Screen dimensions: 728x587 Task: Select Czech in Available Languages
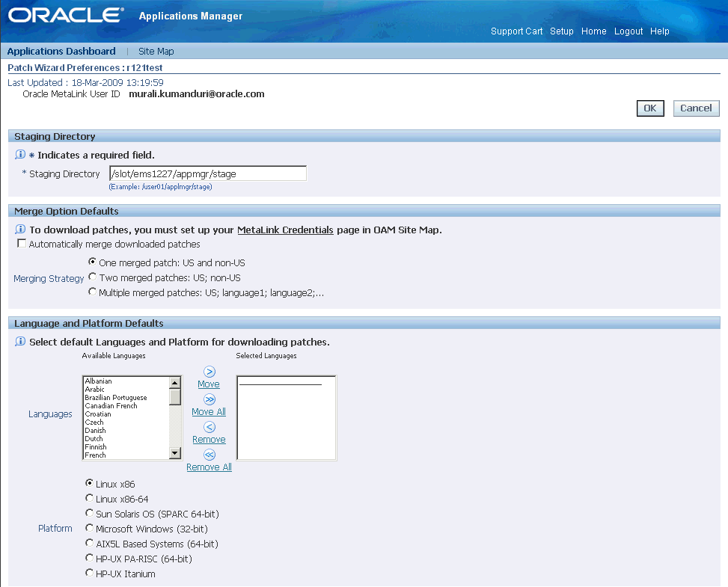coord(94,422)
